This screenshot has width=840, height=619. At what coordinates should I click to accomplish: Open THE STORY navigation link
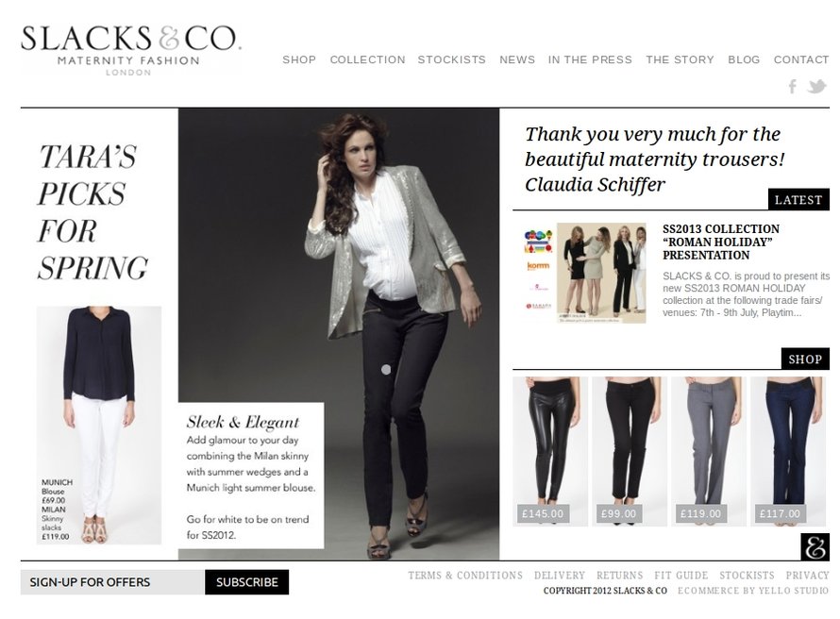[680, 59]
